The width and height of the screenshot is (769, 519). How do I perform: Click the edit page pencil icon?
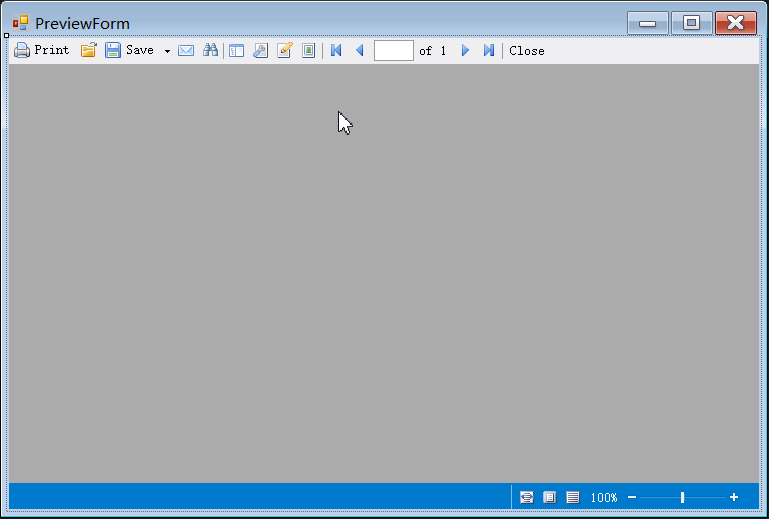click(x=284, y=50)
